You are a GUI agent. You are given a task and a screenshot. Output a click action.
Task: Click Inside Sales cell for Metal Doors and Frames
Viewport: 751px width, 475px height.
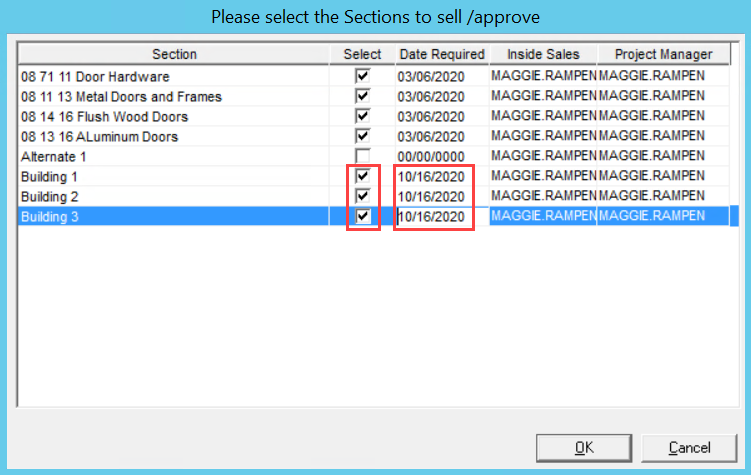[x=543, y=96]
